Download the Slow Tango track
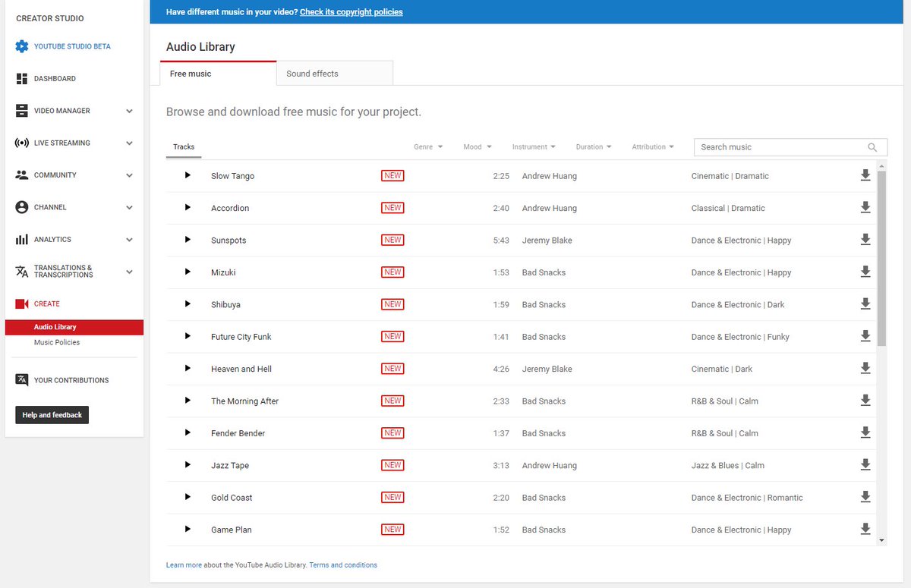Screen dimensions: 911x588 pos(865,175)
